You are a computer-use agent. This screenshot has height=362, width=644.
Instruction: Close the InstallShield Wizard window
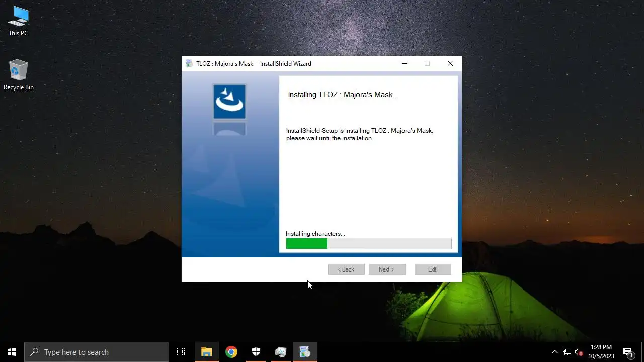pyautogui.click(x=450, y=64)
